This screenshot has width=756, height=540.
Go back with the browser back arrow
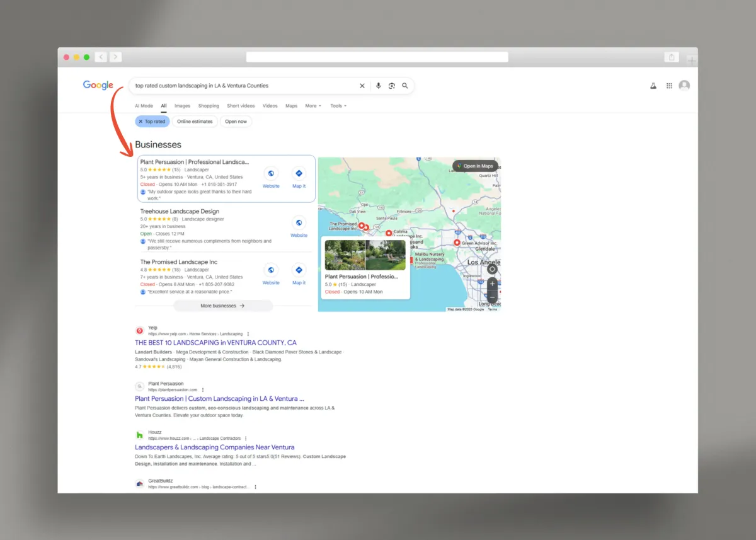(101, 57)
